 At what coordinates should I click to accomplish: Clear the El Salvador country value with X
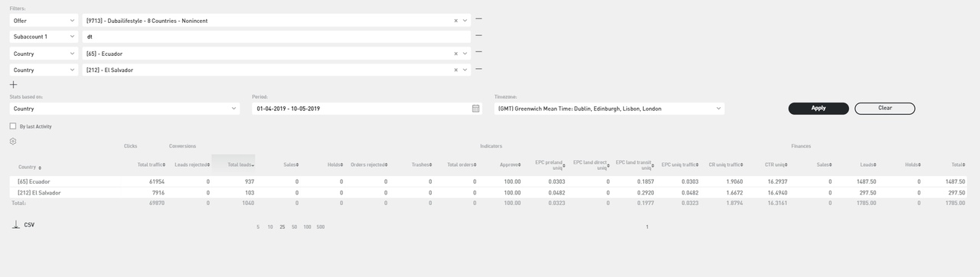tap(456, 70)
